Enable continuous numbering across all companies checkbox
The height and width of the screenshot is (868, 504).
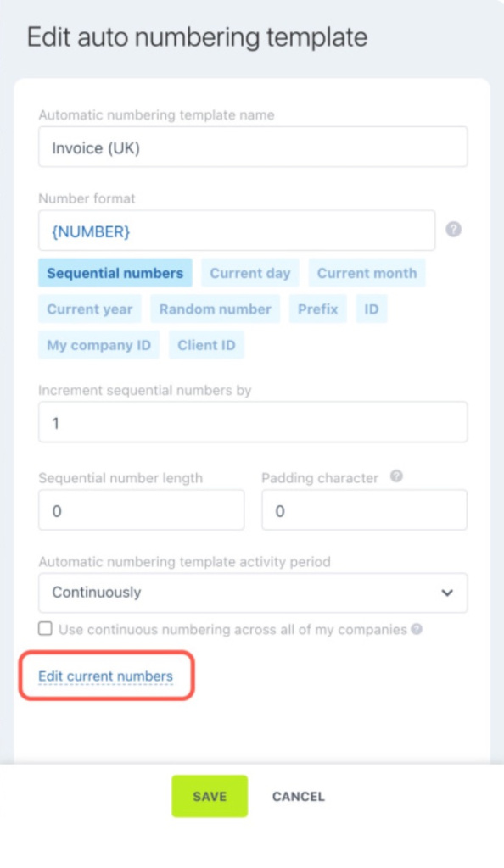46,629
